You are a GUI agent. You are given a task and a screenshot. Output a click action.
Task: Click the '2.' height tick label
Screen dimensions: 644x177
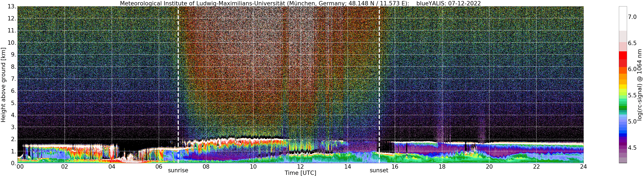pyautogui.click(x=14, y=139)
